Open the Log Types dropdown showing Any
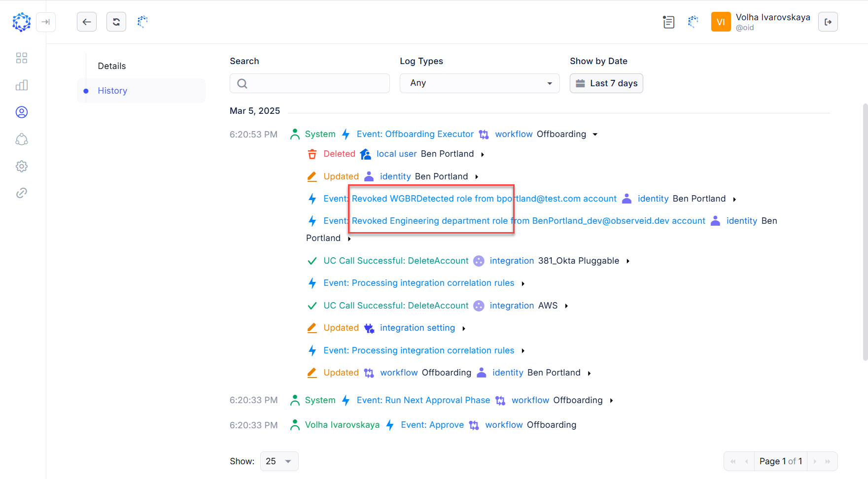Viewport: 868px width, 479px height. pos(479,83)
